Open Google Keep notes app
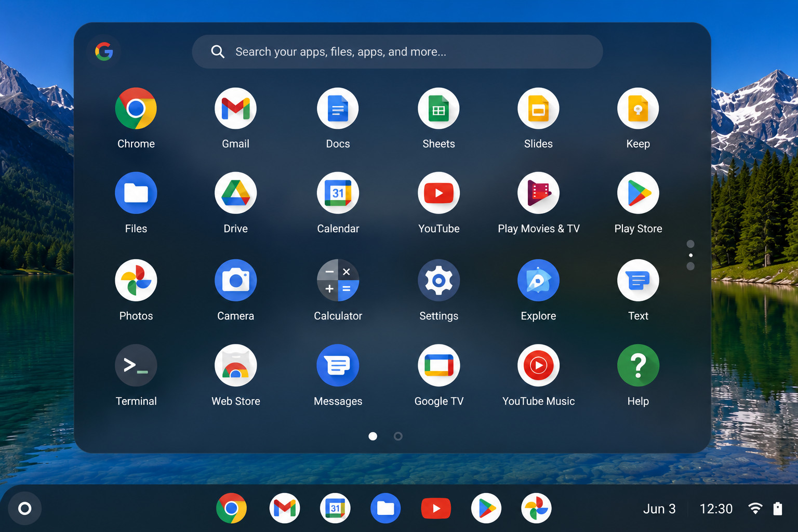Screen dimensions: 798x532 click(x=638, y=109)
